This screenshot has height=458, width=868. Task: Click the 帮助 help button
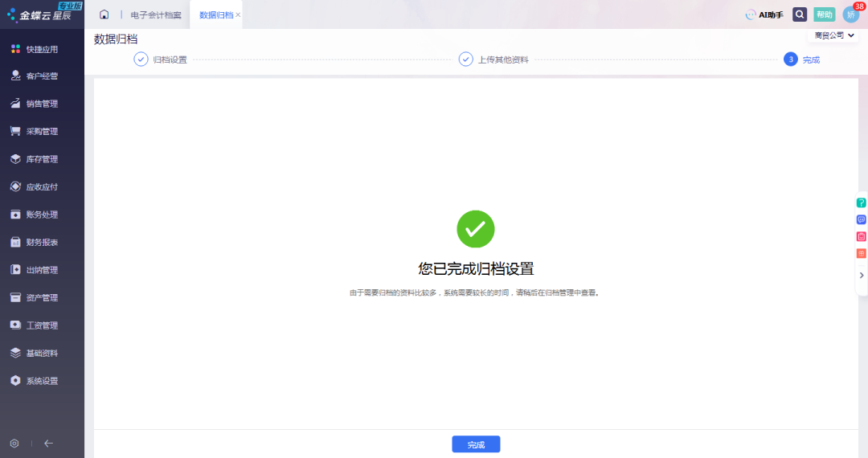(x=825, y=14)
